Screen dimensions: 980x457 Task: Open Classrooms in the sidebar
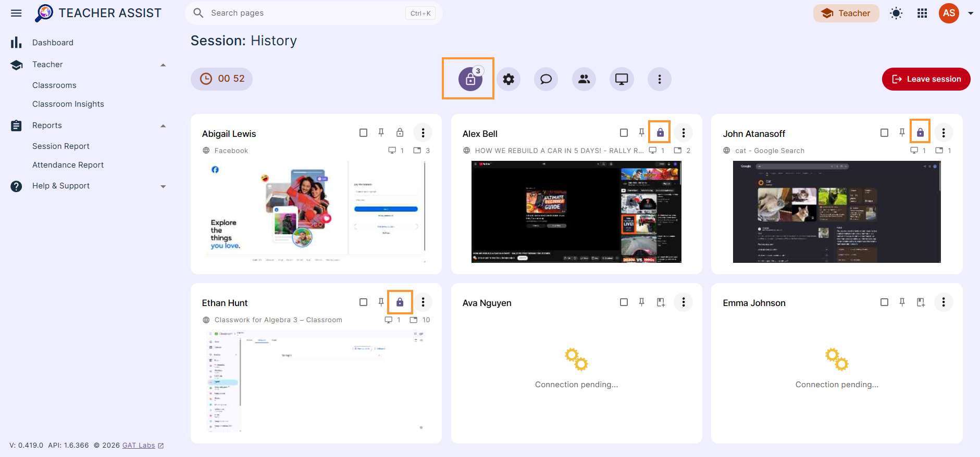coord(54,85)
